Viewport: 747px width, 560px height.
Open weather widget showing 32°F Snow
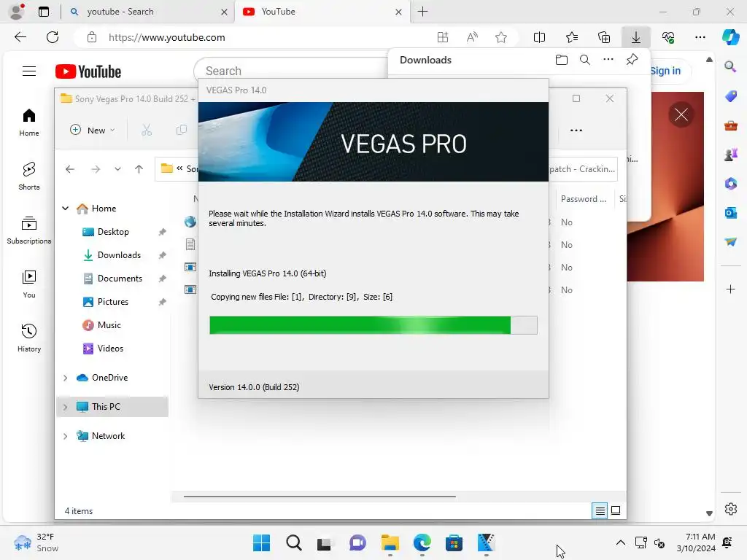coord(36,542)
